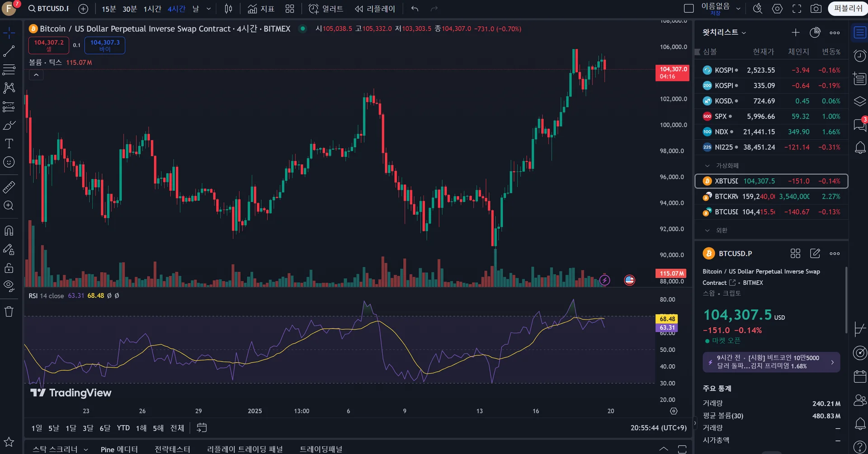Screen dimensions: 868x454
Task: Expand the 왓치리스트 list dropdown
Action: 724,33
